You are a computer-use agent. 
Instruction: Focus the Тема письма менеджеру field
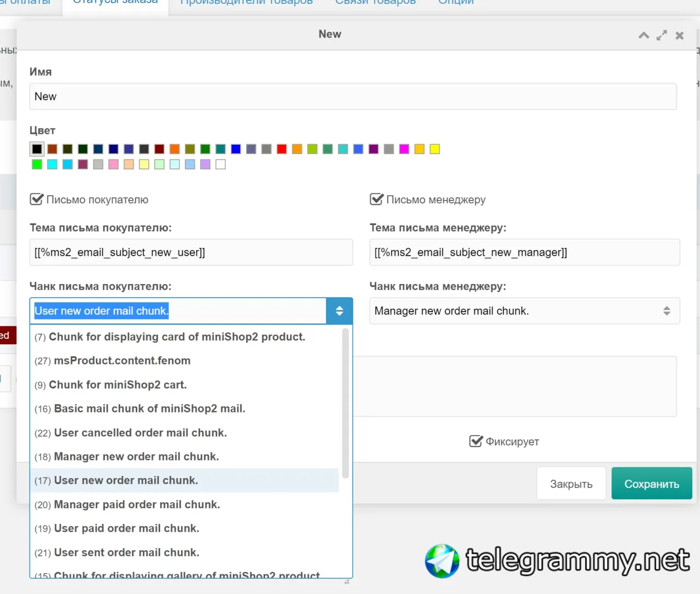click(x=524, y=252)
